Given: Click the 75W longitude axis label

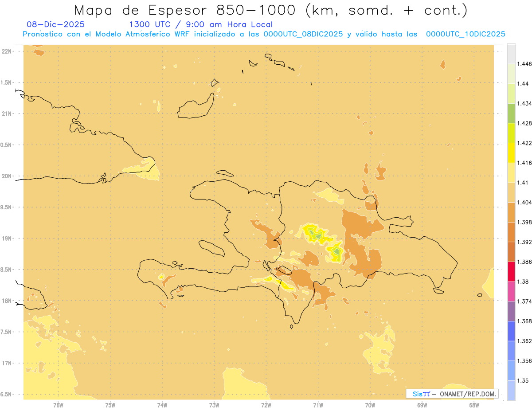Looking at the screenshot, I should click(x=110, y=405).
